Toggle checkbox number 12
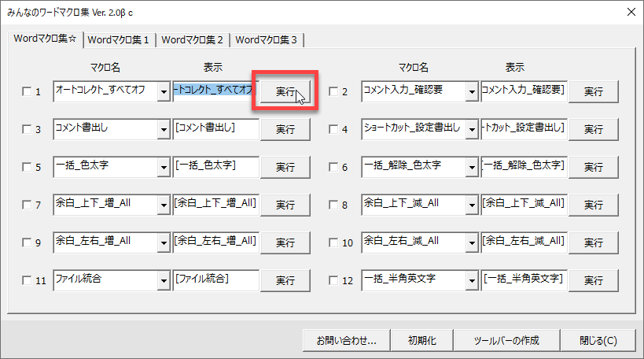 [333, 280]
